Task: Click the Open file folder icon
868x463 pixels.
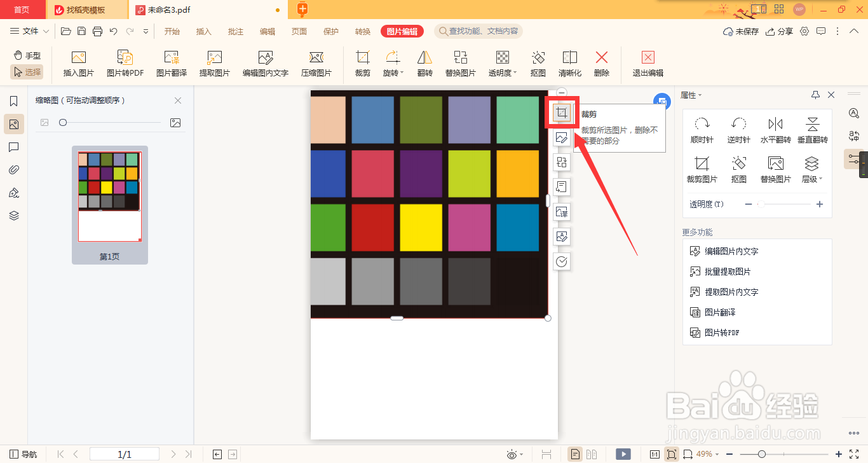Action: (x=65, y=31)
